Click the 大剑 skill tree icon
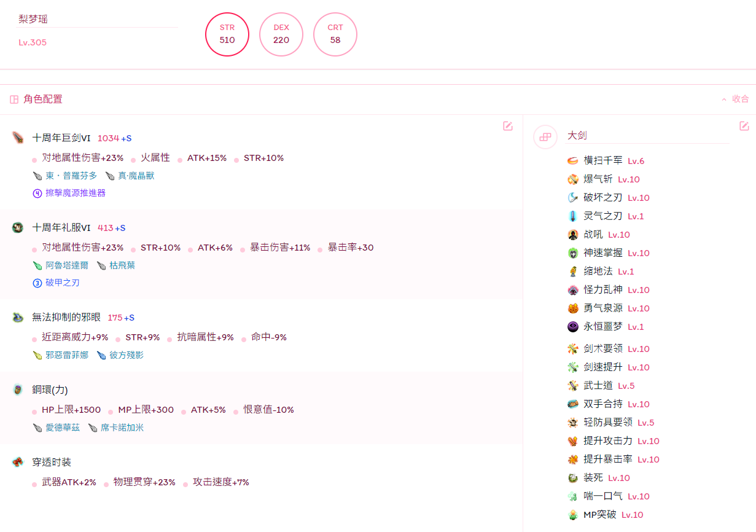756x532 pixels. [545, 137]
